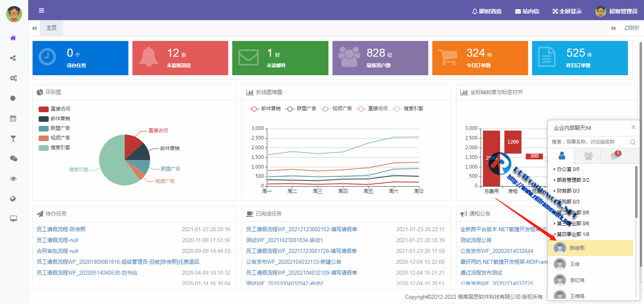Switch to IM messages tab with badge
644x304 pixels.
[x=615, y=156]
